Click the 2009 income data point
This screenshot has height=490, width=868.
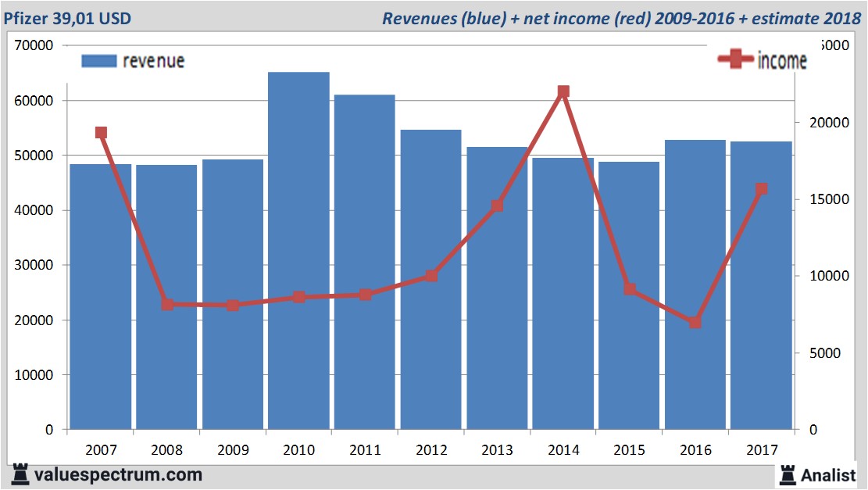point(233,305)
